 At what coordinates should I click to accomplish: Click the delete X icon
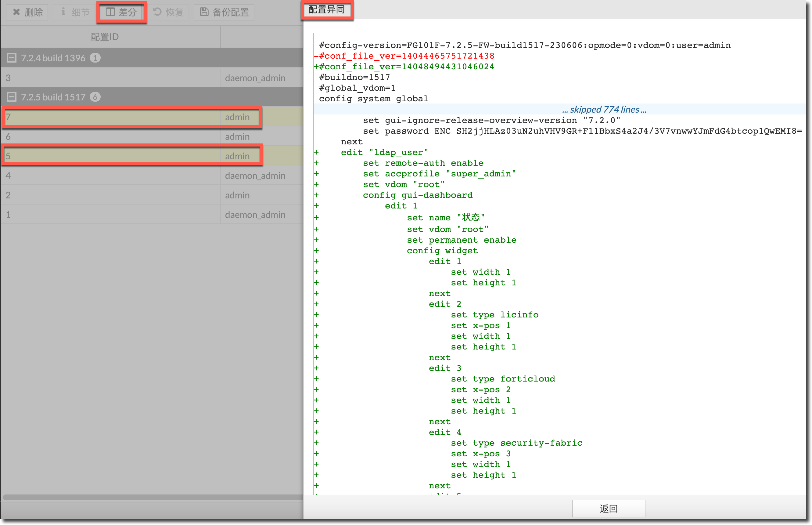16,12
